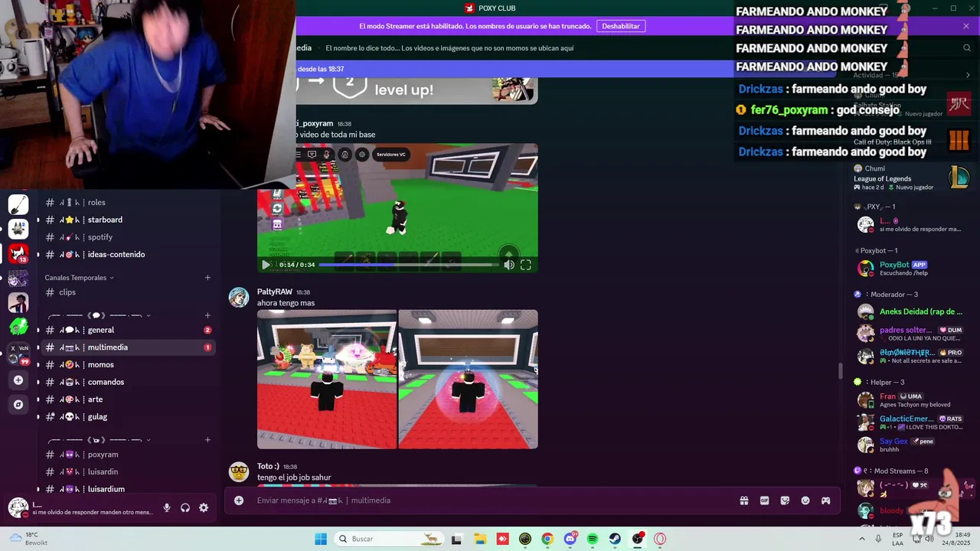Add a channel to Canales Temporales
This screenshot has width=980, height=551.
(x=207, y=278)
